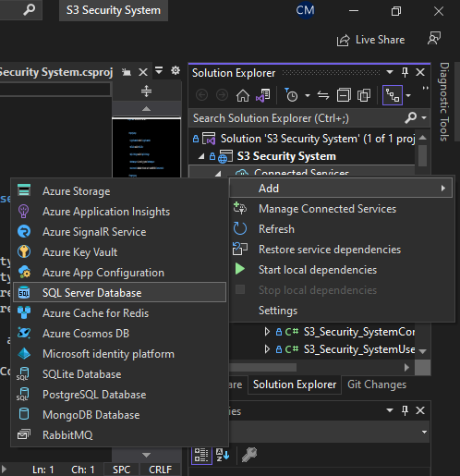Image resolution: width=460 pixels, height=476 pixels.
Task: Click Categorized view icon in Properties
Action: click(x=201, y=455)
